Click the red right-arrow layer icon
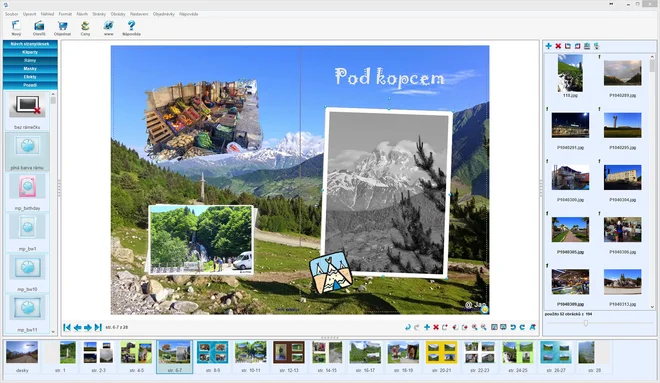The height and width of the screenshot is (383, 660). 464,327
